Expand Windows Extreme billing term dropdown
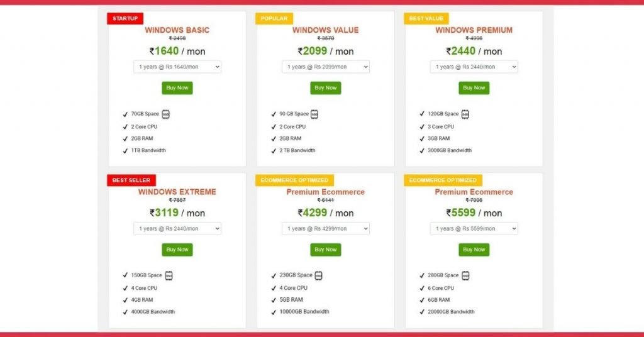 click(x=177, y=229)
